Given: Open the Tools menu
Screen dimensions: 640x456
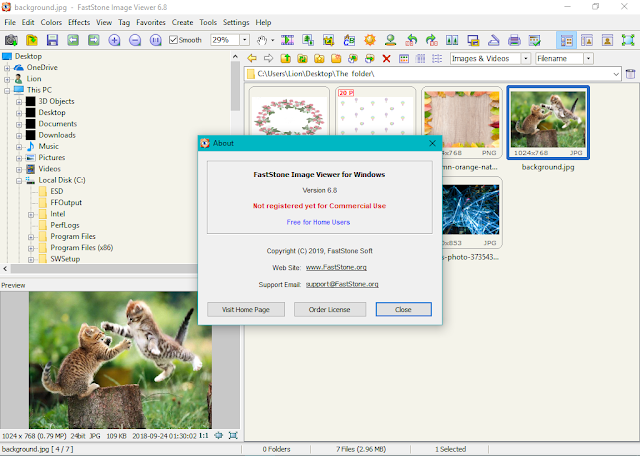Looking at the screenshot, I should pyautogui.click(x=208, y=22).
